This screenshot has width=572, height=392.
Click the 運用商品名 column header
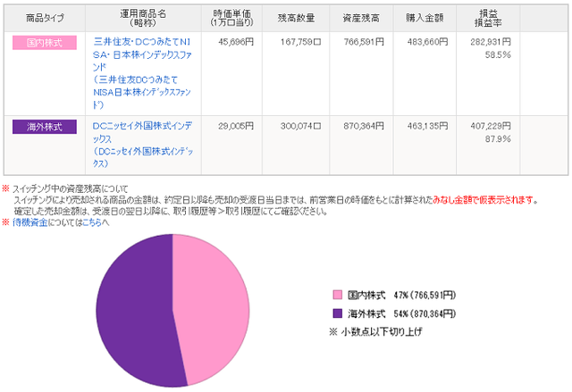point(143,18)
